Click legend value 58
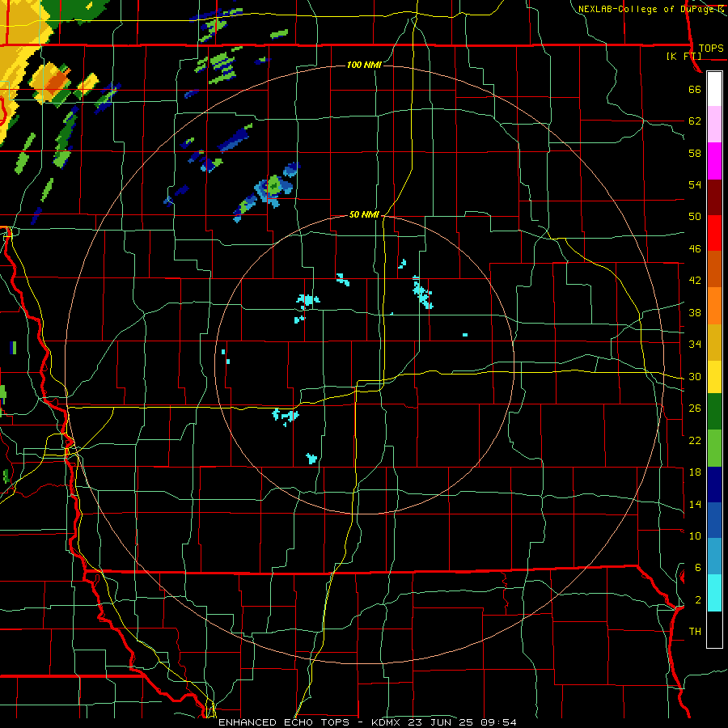728x728 pixels. 695,153
